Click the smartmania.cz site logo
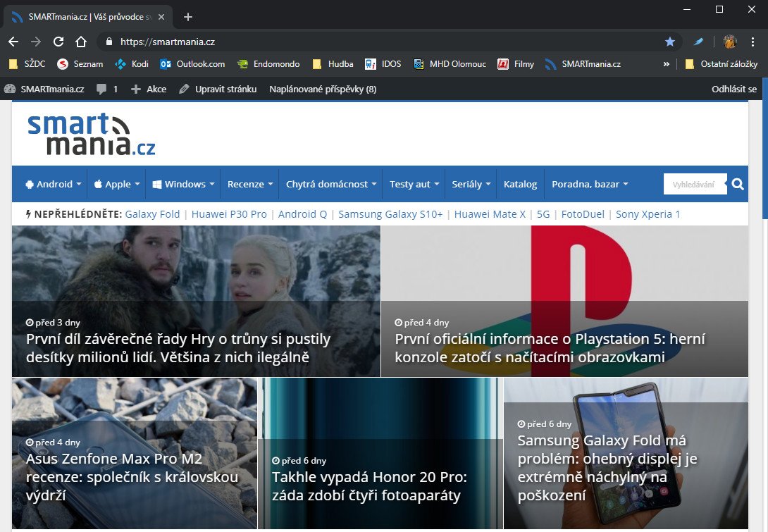 (x=92, y=134)
